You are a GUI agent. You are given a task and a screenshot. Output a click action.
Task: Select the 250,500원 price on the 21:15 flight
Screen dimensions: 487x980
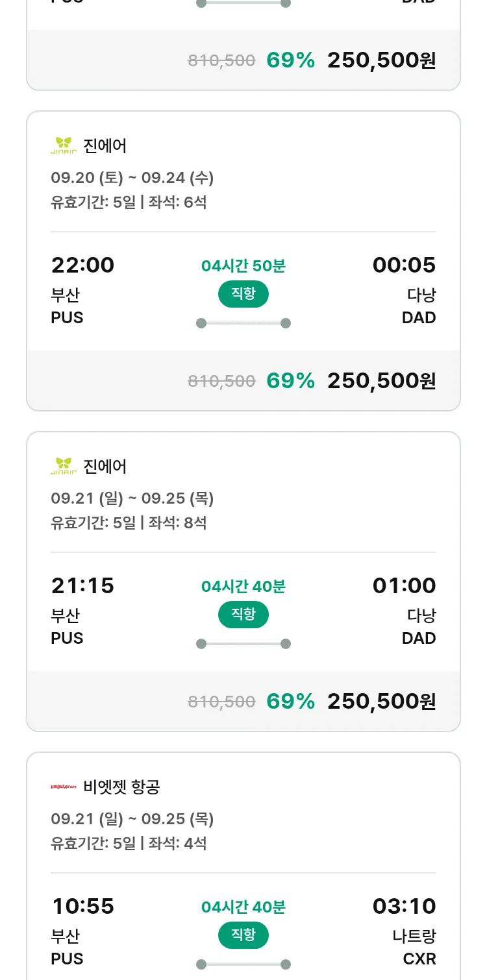tap(381, 702)
